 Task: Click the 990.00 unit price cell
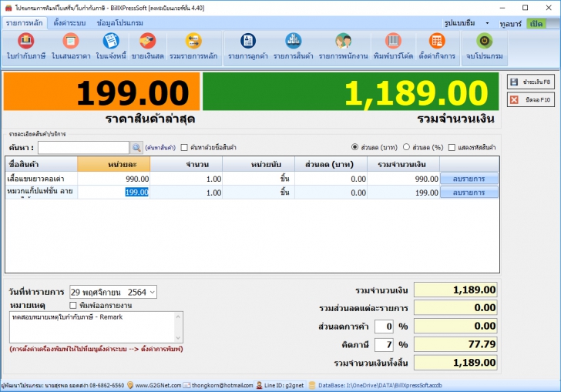(114, 179)
